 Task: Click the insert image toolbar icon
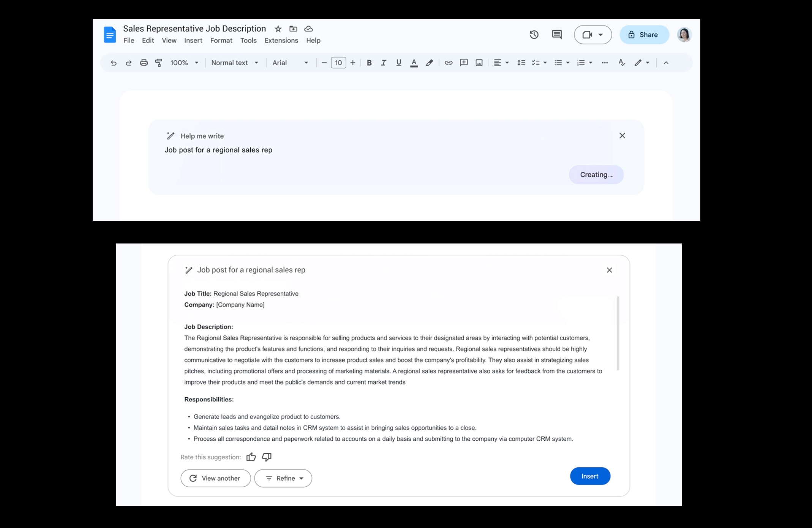(x=479, y=63)
